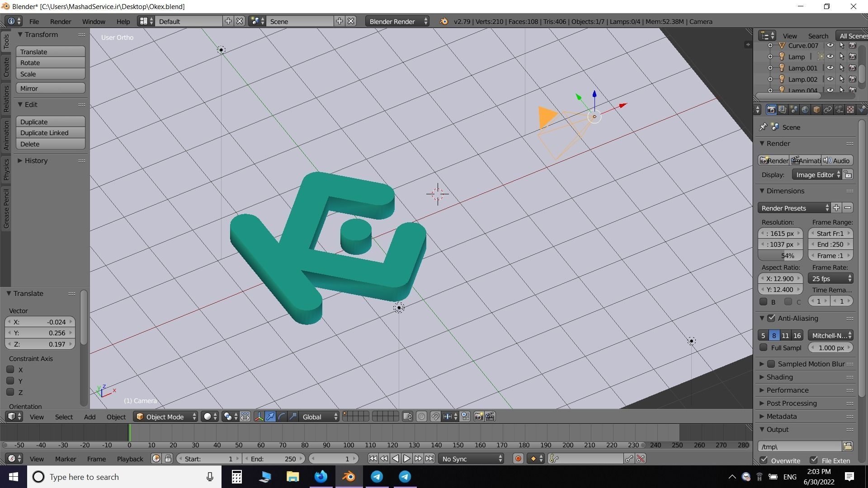
Task: Switch to the Create tool shelf tab
Action: (6, 67)
